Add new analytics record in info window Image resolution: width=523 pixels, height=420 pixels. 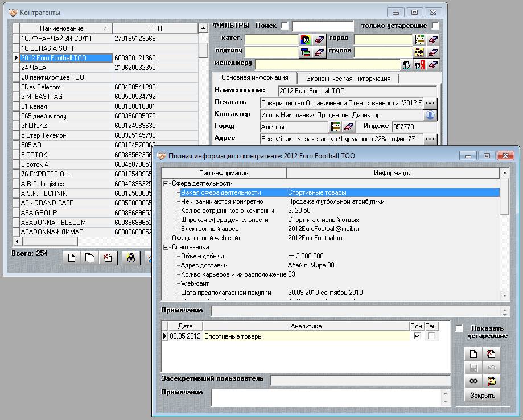point(473,354)
